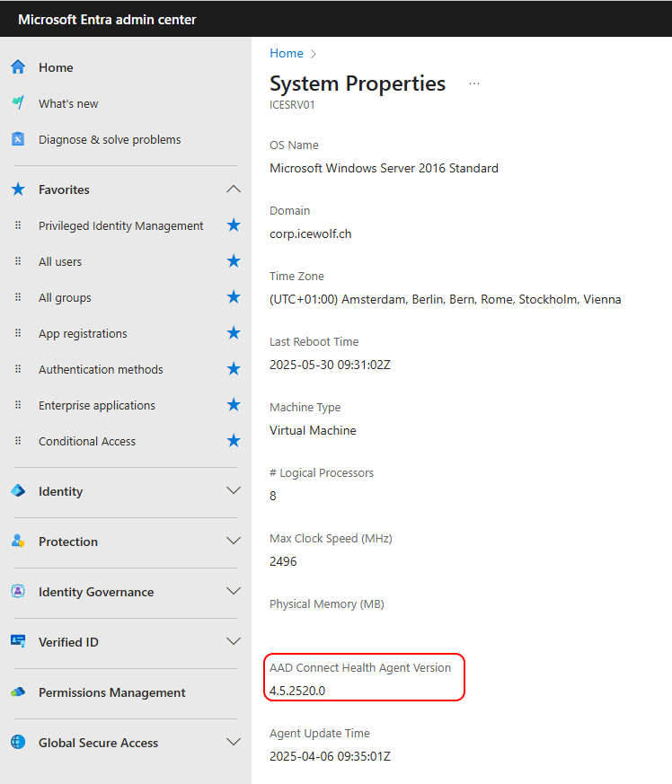Open Privileged Identity Management favorite
The width and height of the screenshot is (672, 784).
pyautogui.click(x=120, y=226)
